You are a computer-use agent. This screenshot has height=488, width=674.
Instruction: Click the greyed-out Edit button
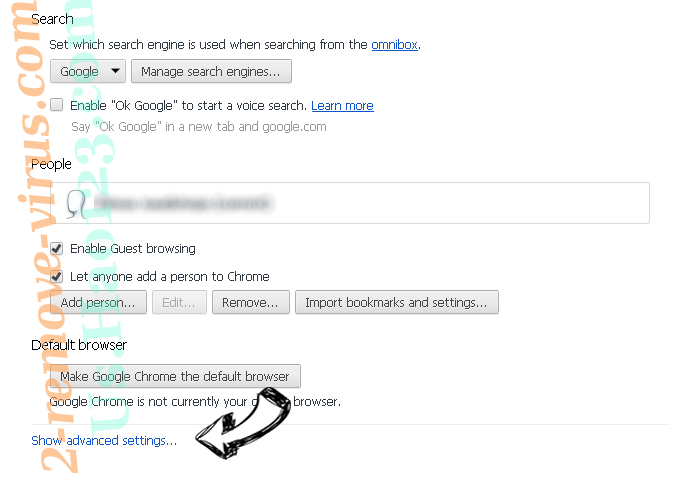179,302
